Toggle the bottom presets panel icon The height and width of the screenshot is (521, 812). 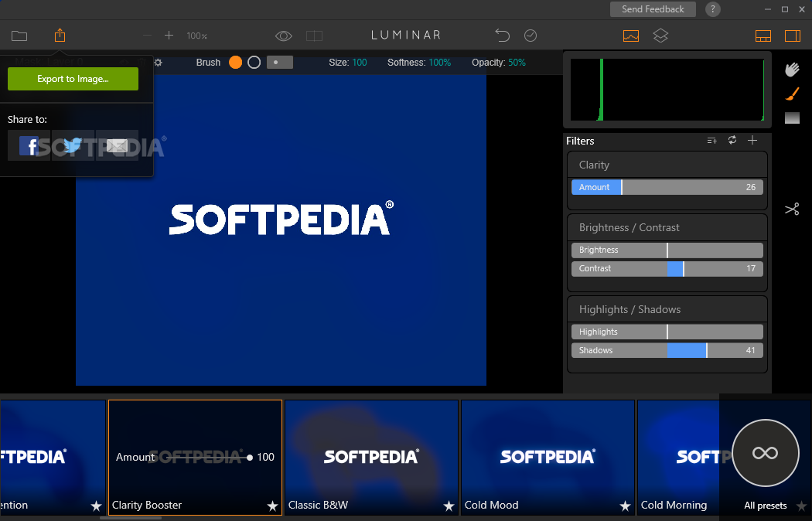(x=763, y=36)
